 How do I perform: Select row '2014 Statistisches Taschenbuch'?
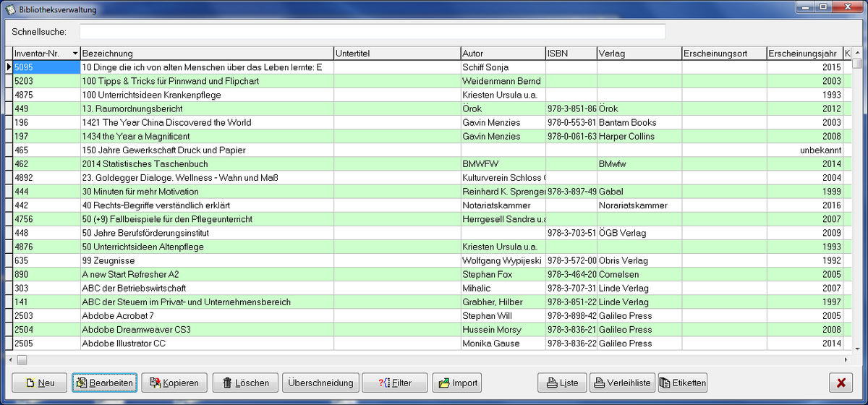pyautogui.click(x=427, y=164)
